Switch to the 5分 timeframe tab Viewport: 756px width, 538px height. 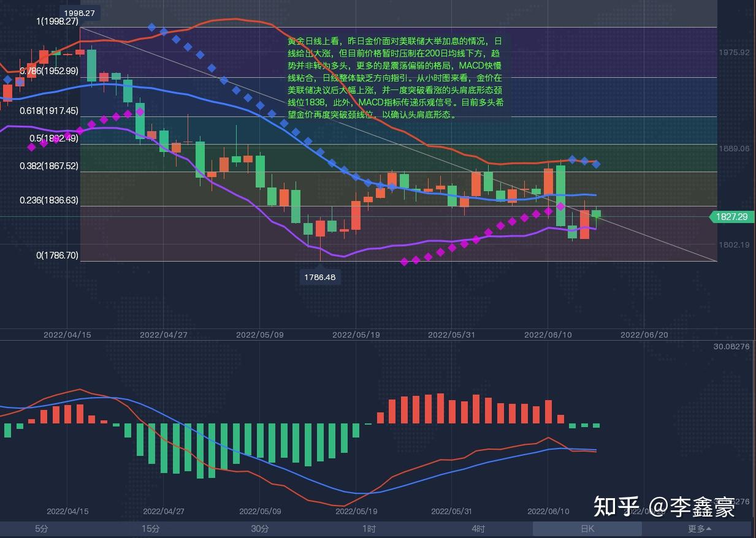(x=41, y=529)
